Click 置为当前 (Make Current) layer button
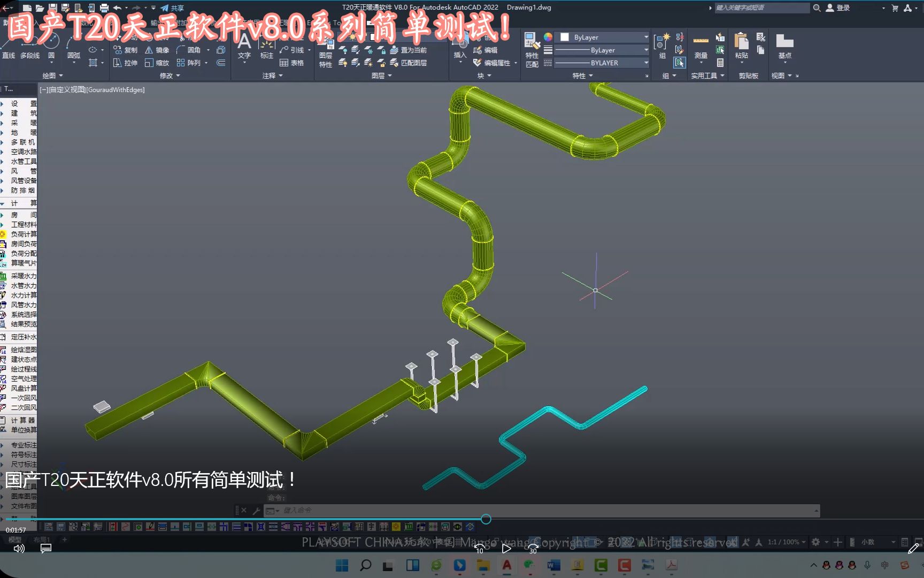This screenshot has height=578, width=924. [x=409, y=50]
